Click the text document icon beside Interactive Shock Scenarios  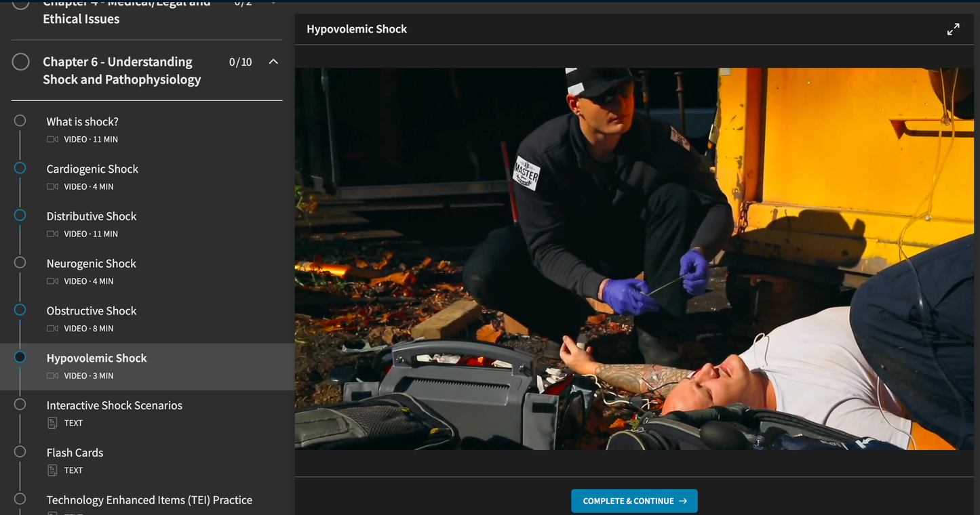pyautogui.click(x=52, y=422)
